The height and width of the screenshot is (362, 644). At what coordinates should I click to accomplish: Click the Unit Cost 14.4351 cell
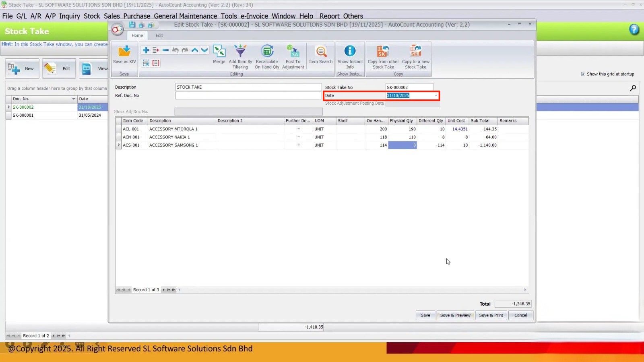point(458,129)
